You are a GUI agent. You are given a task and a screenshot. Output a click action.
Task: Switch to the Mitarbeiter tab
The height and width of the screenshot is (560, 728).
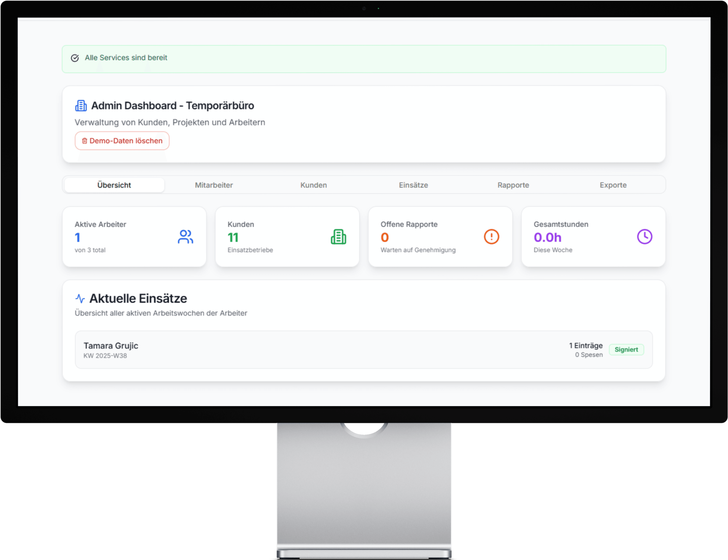214,185
